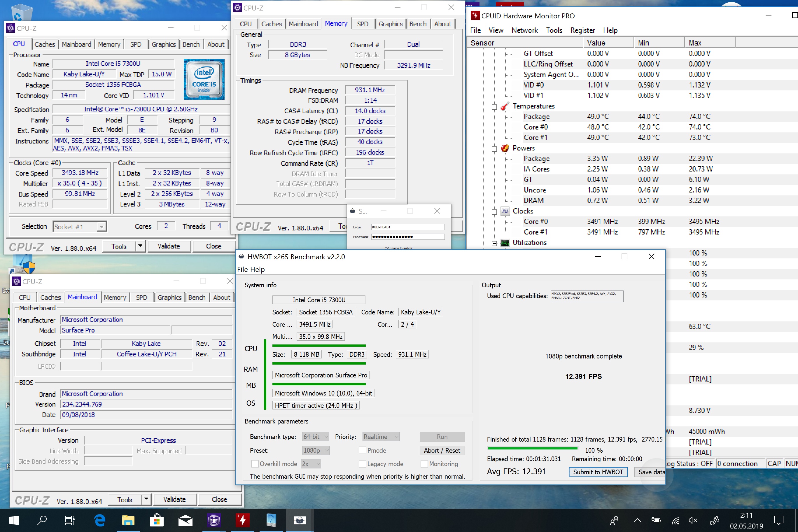798x532 pixels.
Task: Open Microsoft Store taskbar icon
Action: 157,520
